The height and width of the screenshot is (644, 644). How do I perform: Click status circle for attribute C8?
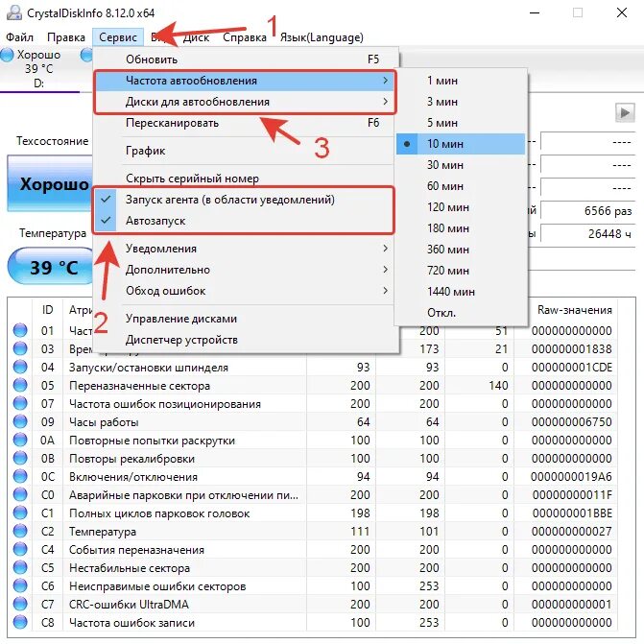point(20,622)
